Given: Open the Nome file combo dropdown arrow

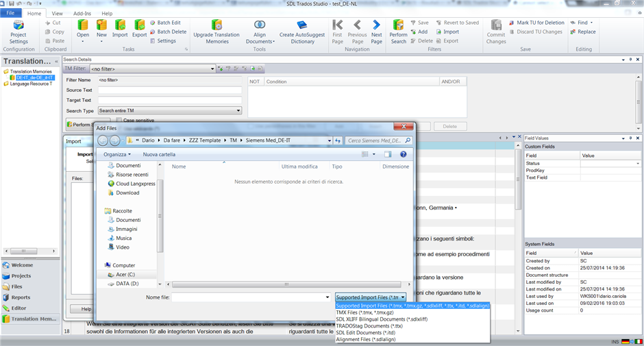Looking at the screenshot, I should 327,297.
